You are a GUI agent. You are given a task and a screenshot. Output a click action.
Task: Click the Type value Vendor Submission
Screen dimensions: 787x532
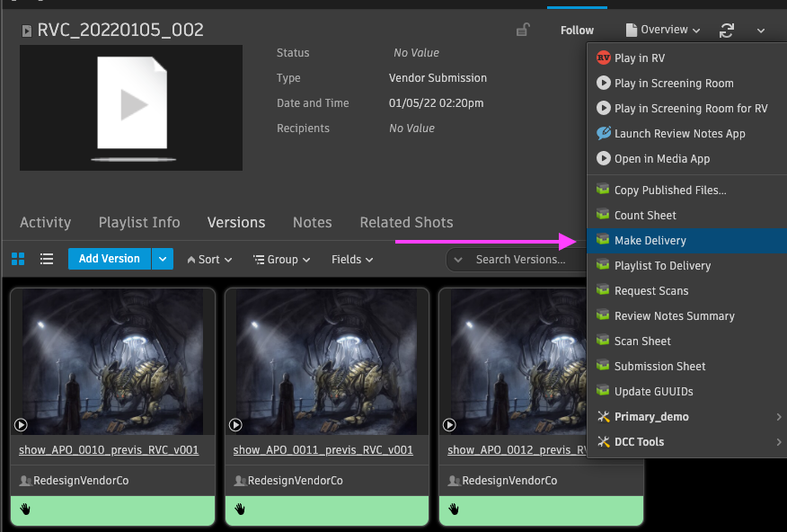click(438, 78)
